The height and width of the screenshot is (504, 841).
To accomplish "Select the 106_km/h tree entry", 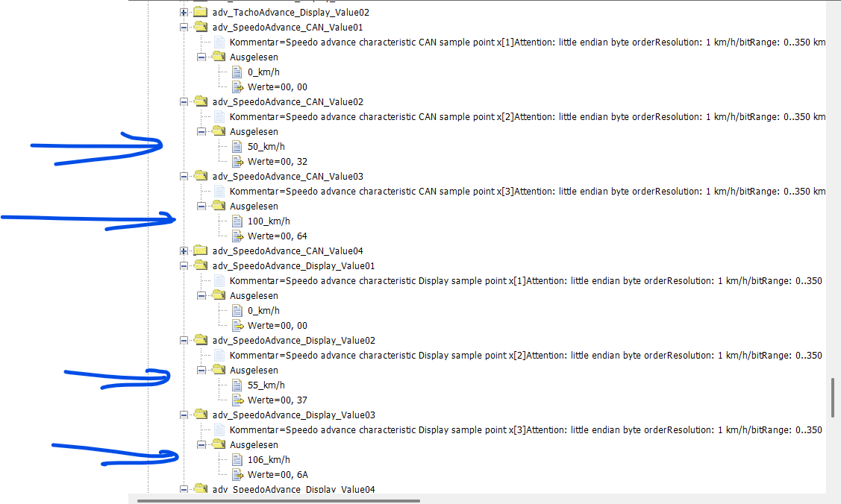I will click(x=269, y=460).
